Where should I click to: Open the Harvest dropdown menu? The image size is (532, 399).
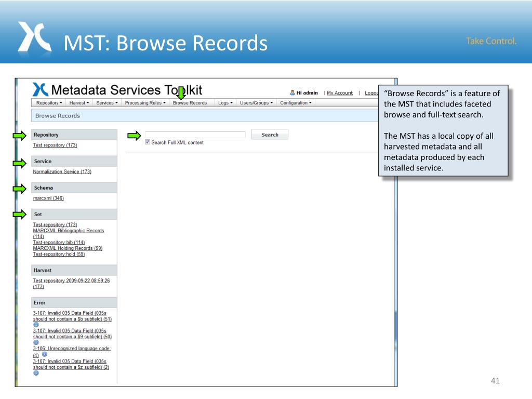pos(79,103)
